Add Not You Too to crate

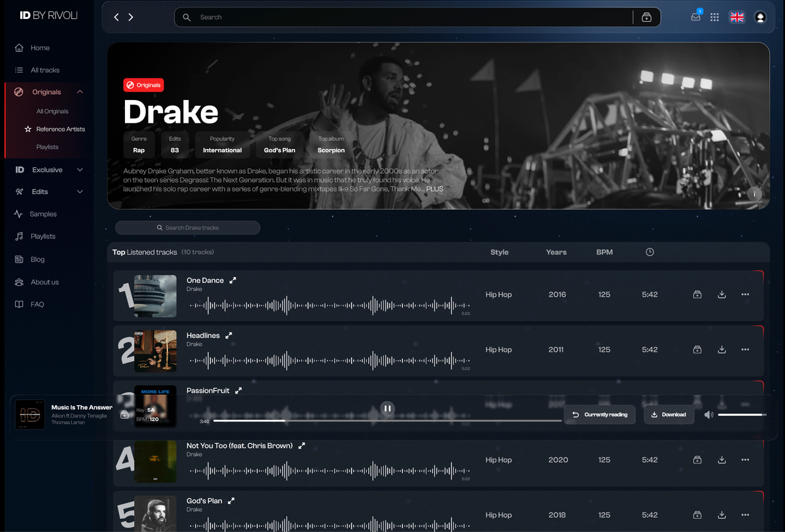(697, 460)
